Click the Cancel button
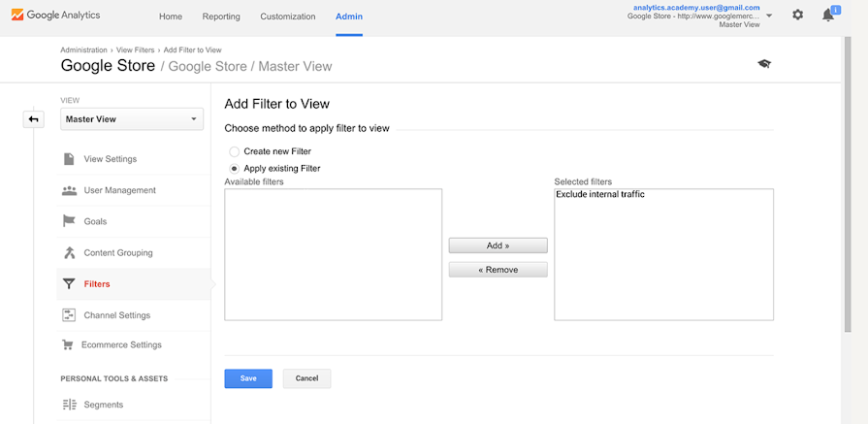The image size is (868, 424). [x=306, y=378]
